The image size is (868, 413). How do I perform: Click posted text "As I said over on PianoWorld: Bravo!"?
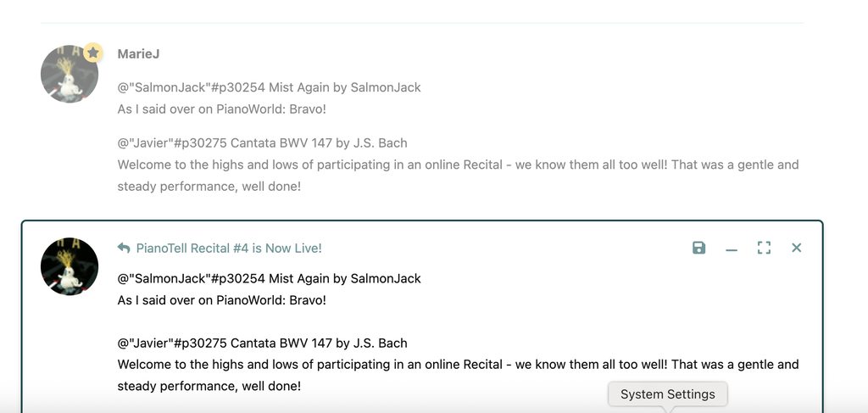point(221,109)
